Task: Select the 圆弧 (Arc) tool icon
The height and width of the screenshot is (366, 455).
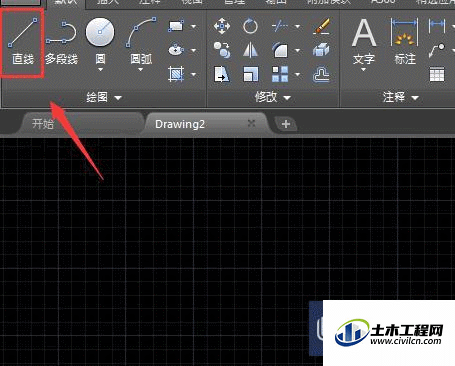Action: coord(141,32)
